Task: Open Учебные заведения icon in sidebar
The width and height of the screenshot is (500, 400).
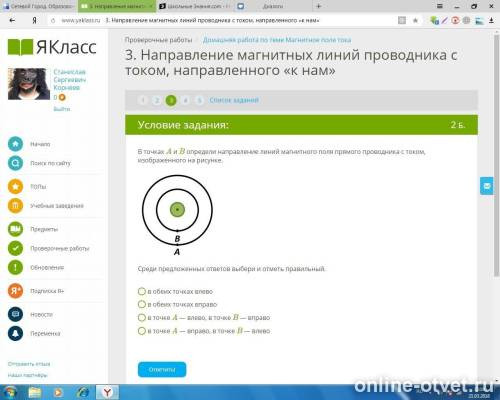Action: coord(15,206)
